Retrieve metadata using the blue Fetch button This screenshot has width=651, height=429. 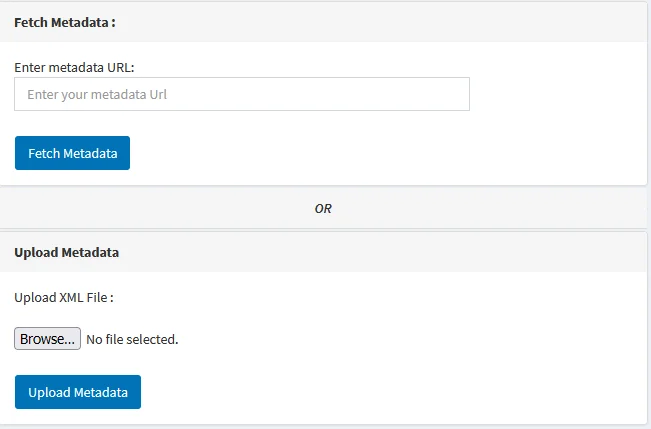[72, 153]
